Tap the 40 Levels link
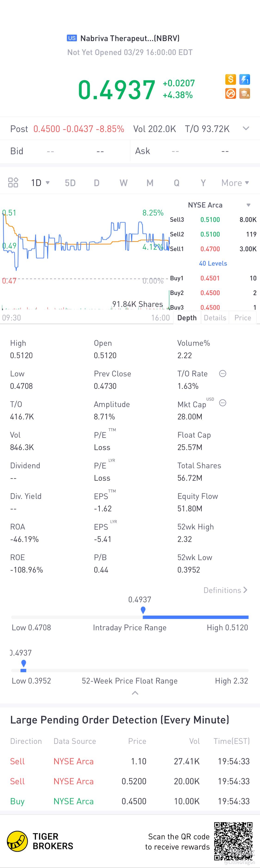The image size is (260, 868). 213,264
